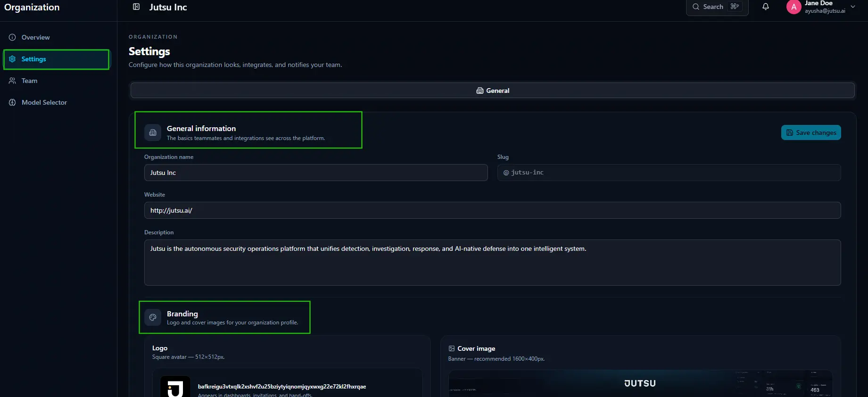Toggle the sidebar panel icon
This screenshot has width=868, height=397.
(136, 7)
